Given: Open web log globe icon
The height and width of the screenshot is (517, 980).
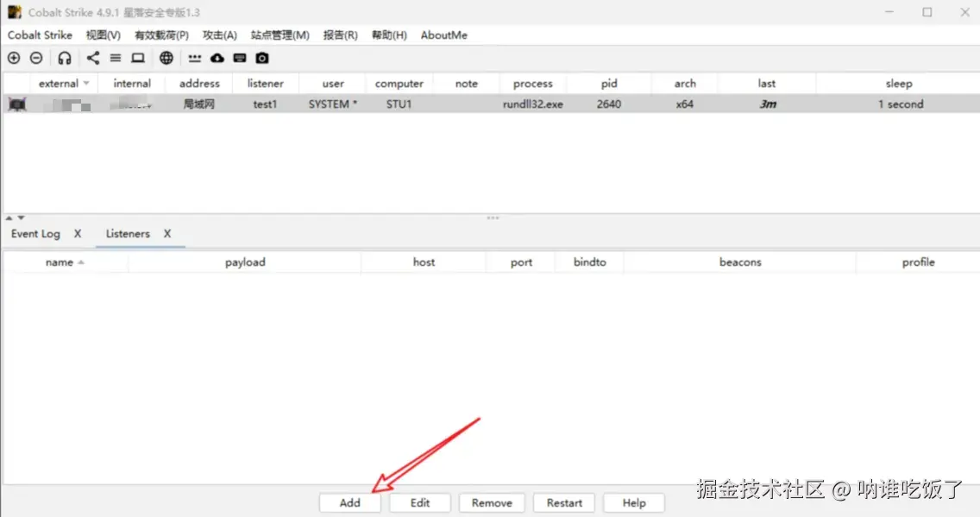Looking at the screenshot, I should pyautogui.click(x=166, y=58).
